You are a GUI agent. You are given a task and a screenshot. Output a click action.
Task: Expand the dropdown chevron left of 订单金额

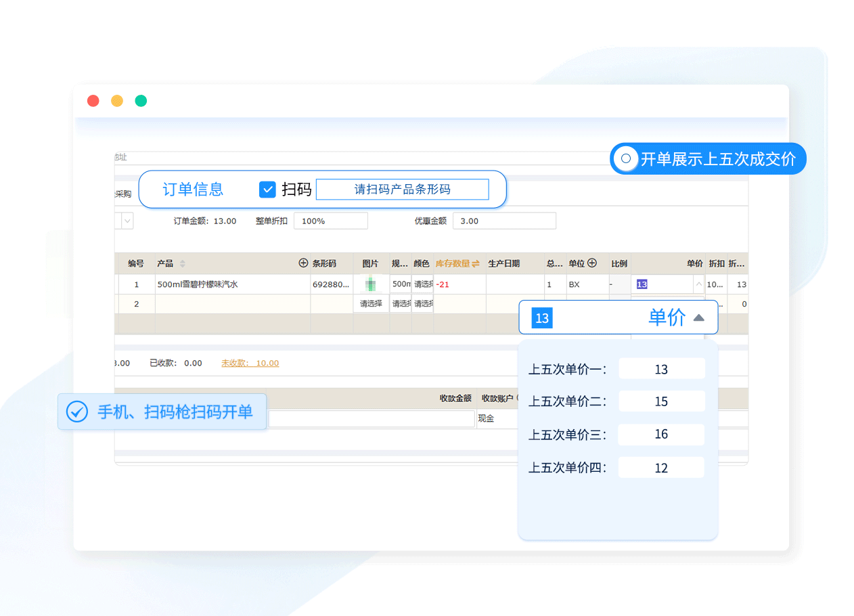point(127,221)
